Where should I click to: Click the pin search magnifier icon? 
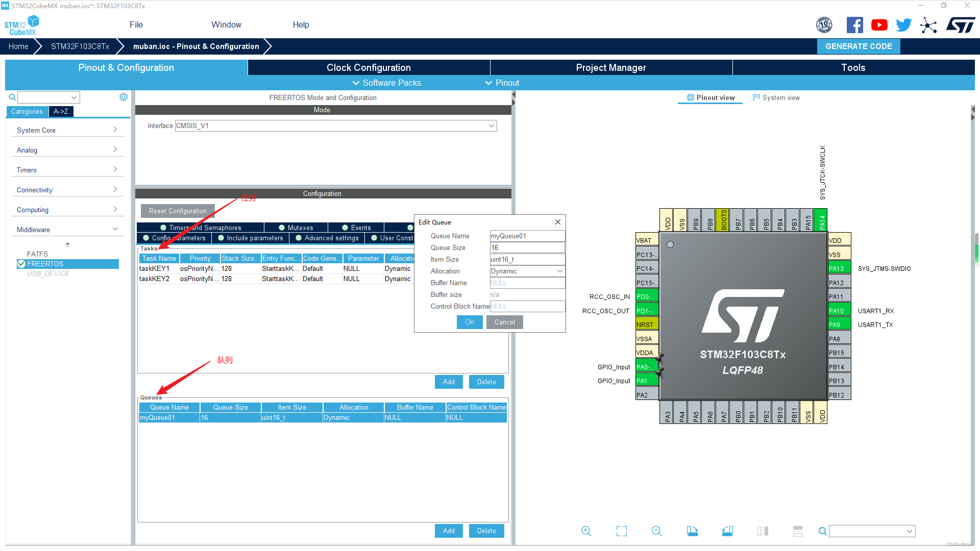823,531
